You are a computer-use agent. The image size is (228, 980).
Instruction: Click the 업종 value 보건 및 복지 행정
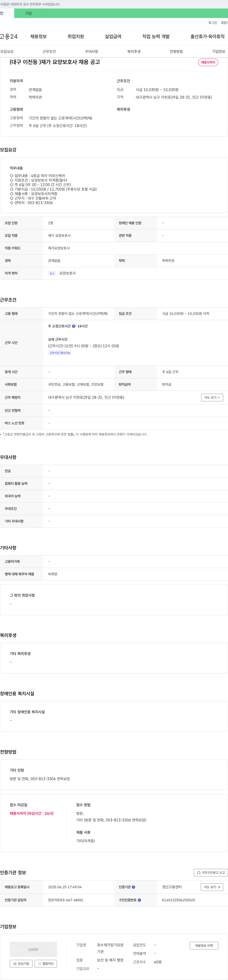coord(110,960)
